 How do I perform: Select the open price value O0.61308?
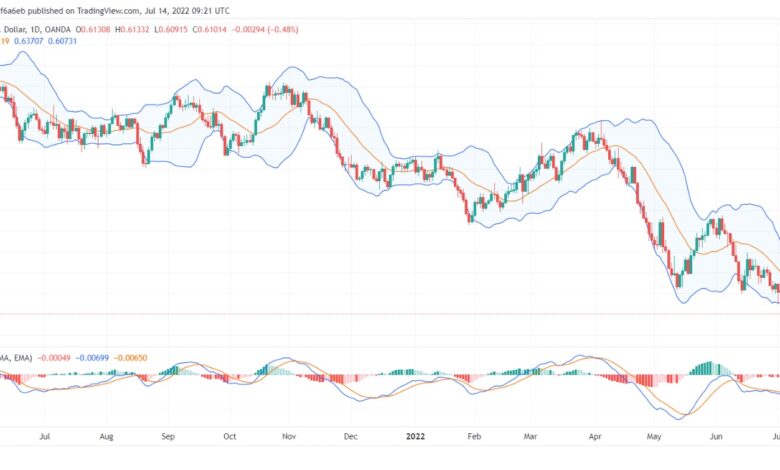pyautogui.click(x=93, y=29)
